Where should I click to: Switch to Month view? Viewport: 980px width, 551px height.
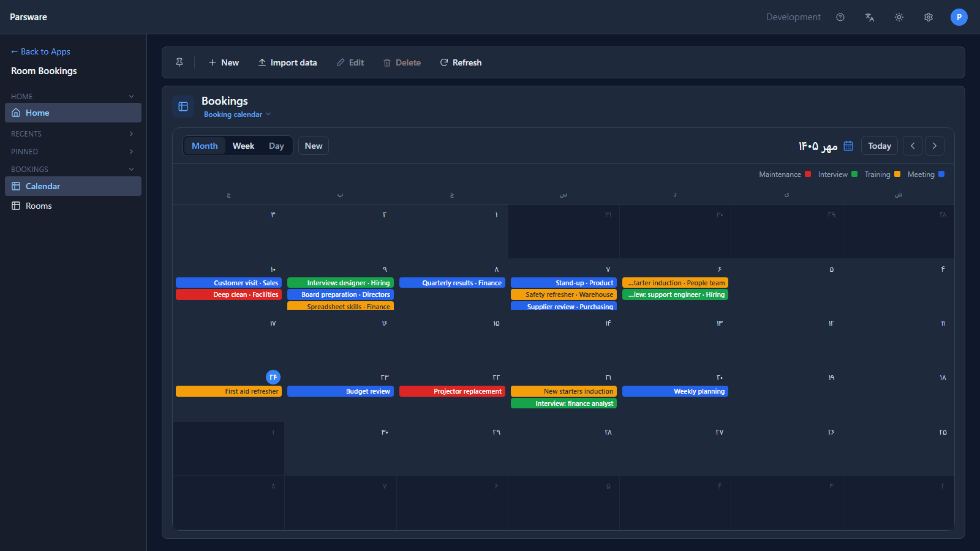(205, 146)
